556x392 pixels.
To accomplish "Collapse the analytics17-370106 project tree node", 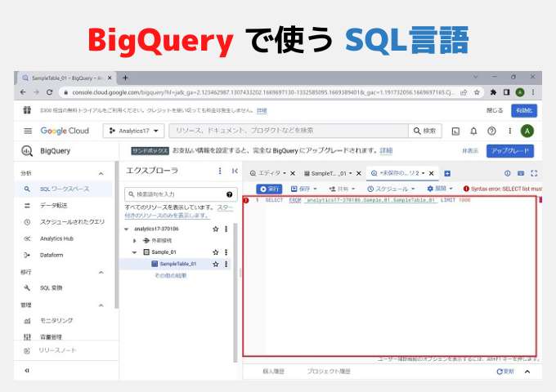I will 127,229.
